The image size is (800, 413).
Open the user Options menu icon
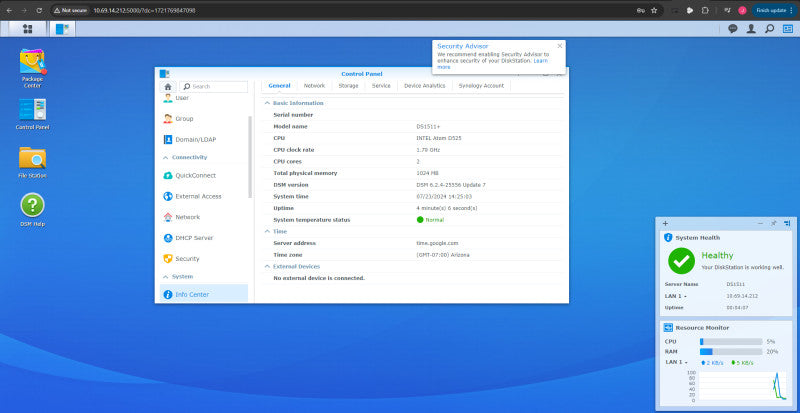[751, 29]
